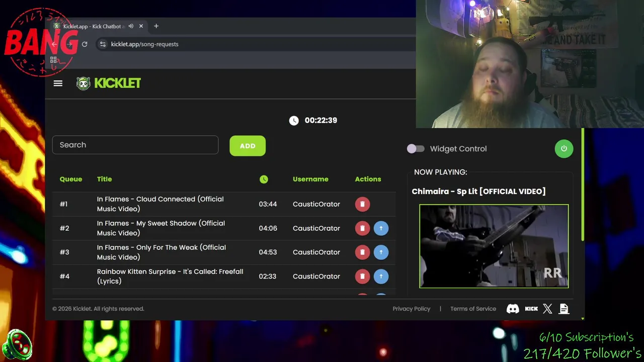Move Only For The Weak up

pyautogui.click(x=381, y=252)
